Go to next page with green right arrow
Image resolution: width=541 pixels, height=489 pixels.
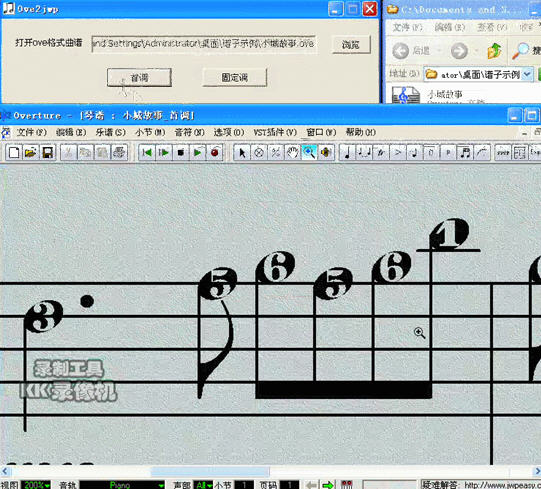pyautogui.click(x=328, y=485)
